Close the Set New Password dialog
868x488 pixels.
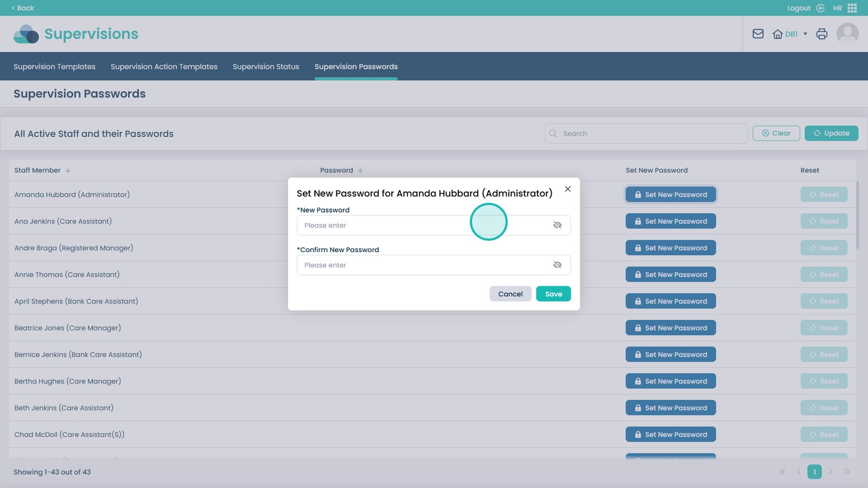567,189
